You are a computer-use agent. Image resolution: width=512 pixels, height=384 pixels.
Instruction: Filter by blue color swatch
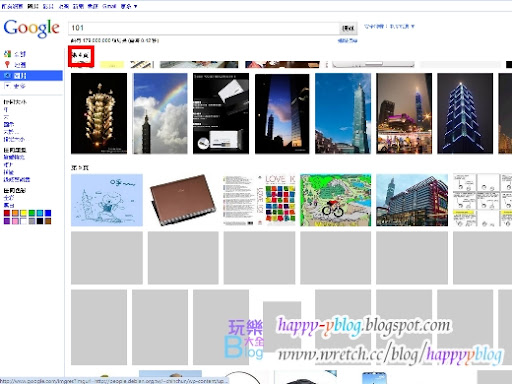48,213
